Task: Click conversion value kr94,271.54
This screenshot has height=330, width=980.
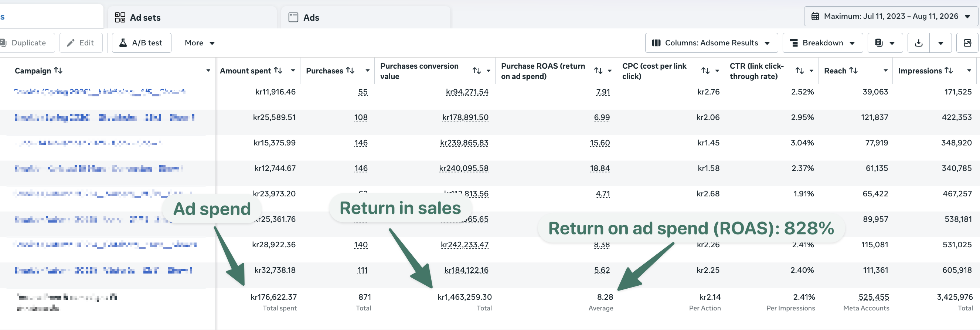Action: tap(467, 92)
